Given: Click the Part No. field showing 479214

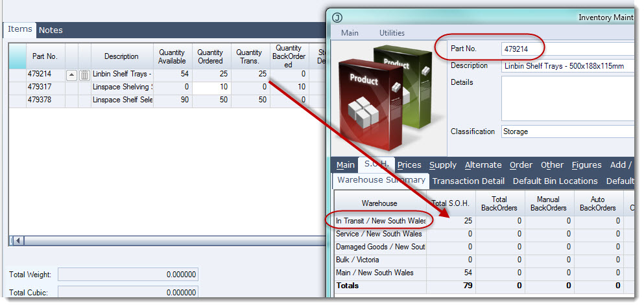Looking at the screenshot, I should [567, 49].
